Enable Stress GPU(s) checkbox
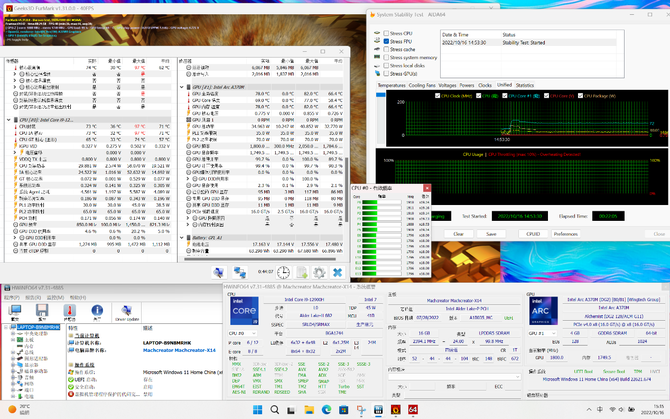 [386, 73]
